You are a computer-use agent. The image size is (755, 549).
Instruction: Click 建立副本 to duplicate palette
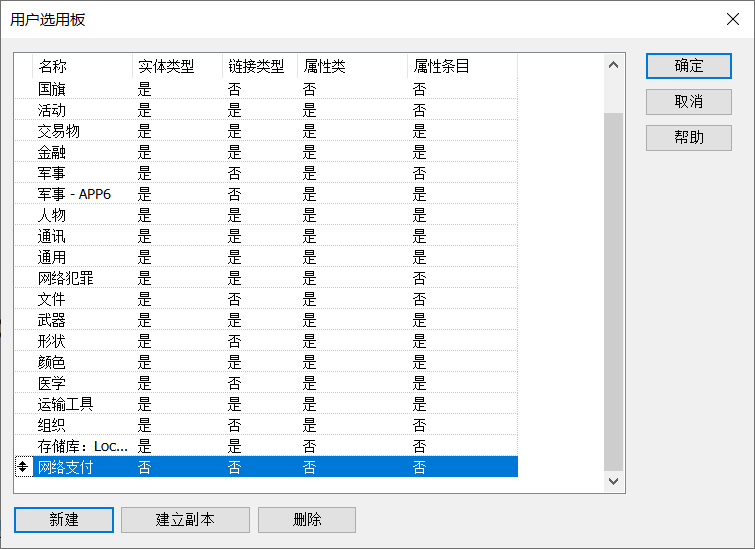click(x=185, y=520)
